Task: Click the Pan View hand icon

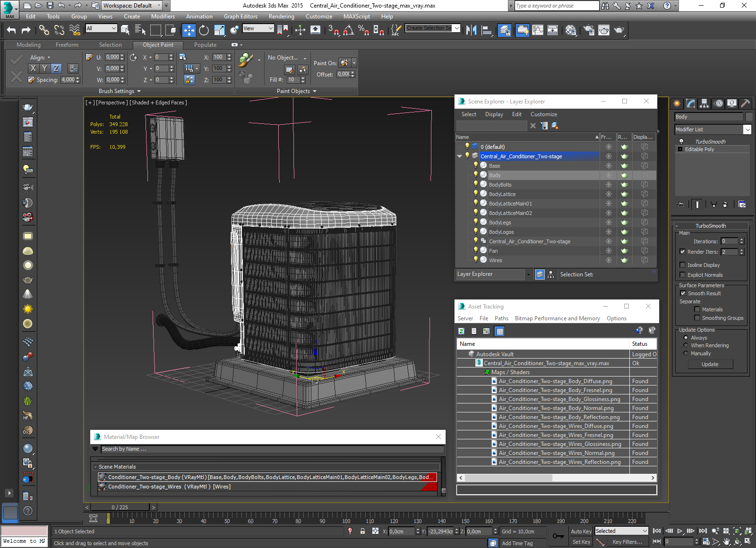Action: [x=727, y=542]
